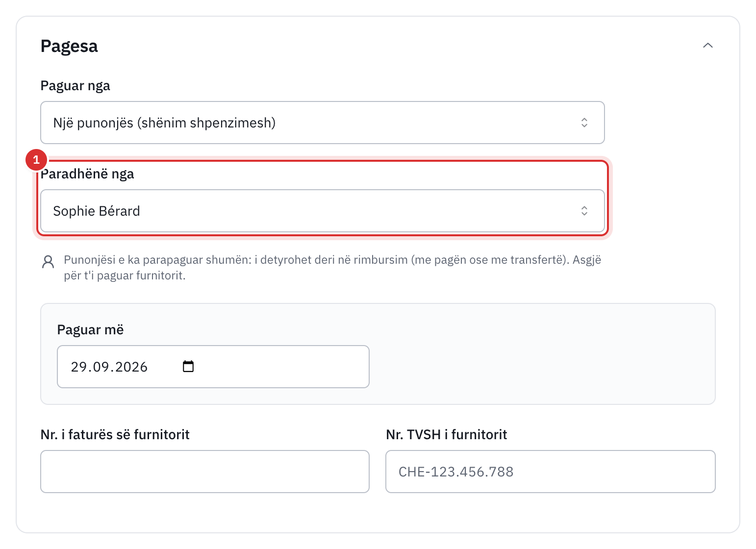Open the Paguar nga dropdown
The height and width of the screenshot is (549, 756).
pyautogui.click(x=323, y=123)
